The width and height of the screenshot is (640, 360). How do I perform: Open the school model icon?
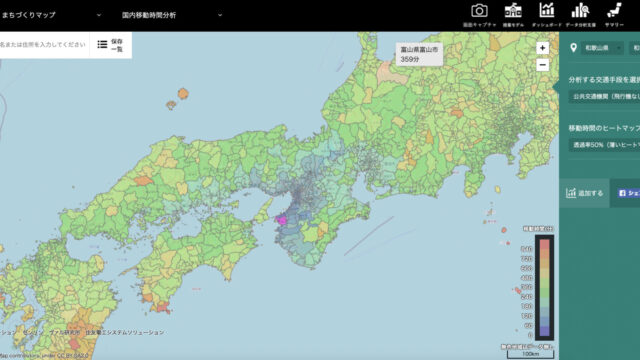[513, 11]
